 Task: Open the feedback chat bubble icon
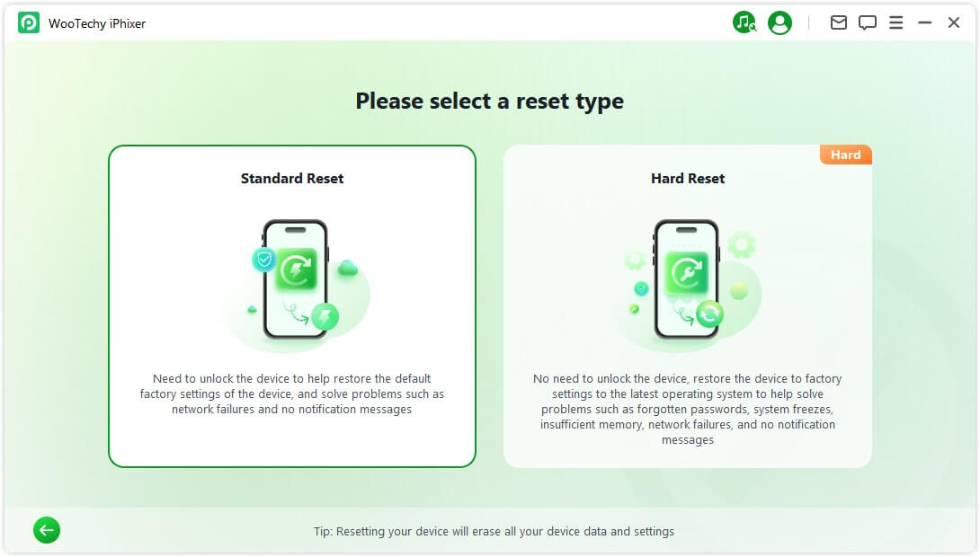(x=867, y=23)
